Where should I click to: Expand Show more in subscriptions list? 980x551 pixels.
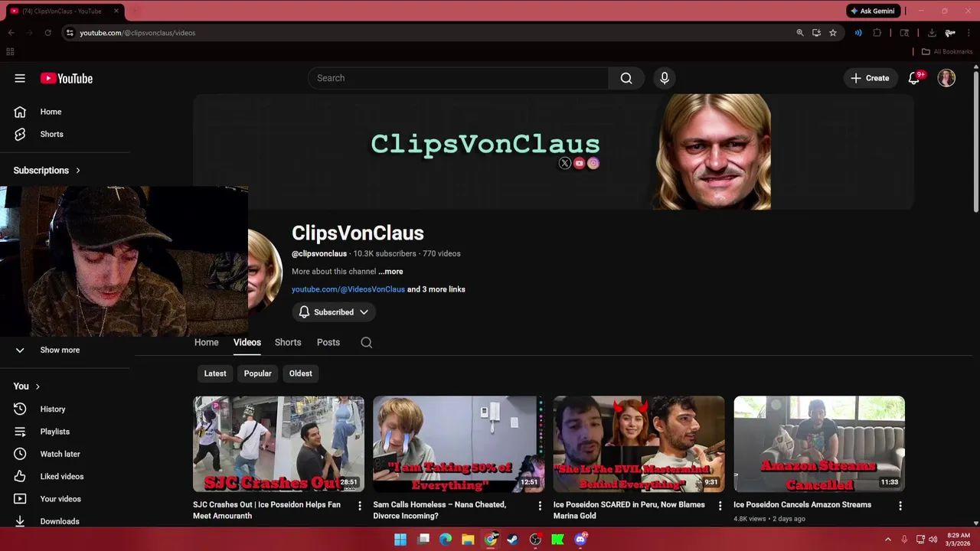click(x=60, y=350)
